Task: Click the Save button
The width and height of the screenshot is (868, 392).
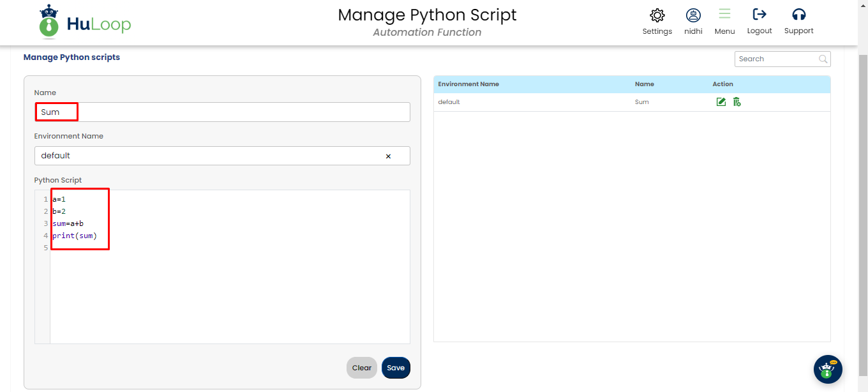Action: point(396,368)
